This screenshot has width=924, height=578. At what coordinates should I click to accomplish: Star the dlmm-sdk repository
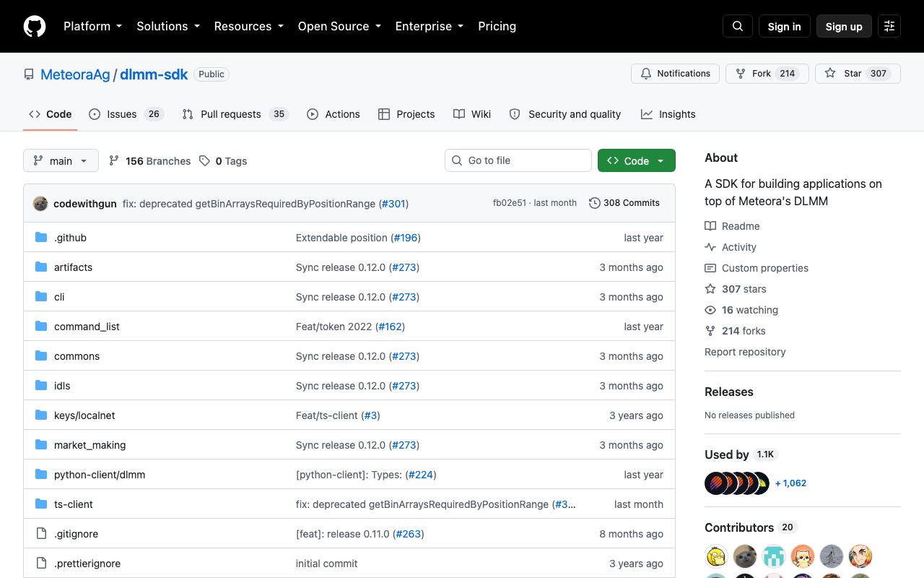(858, 74)
